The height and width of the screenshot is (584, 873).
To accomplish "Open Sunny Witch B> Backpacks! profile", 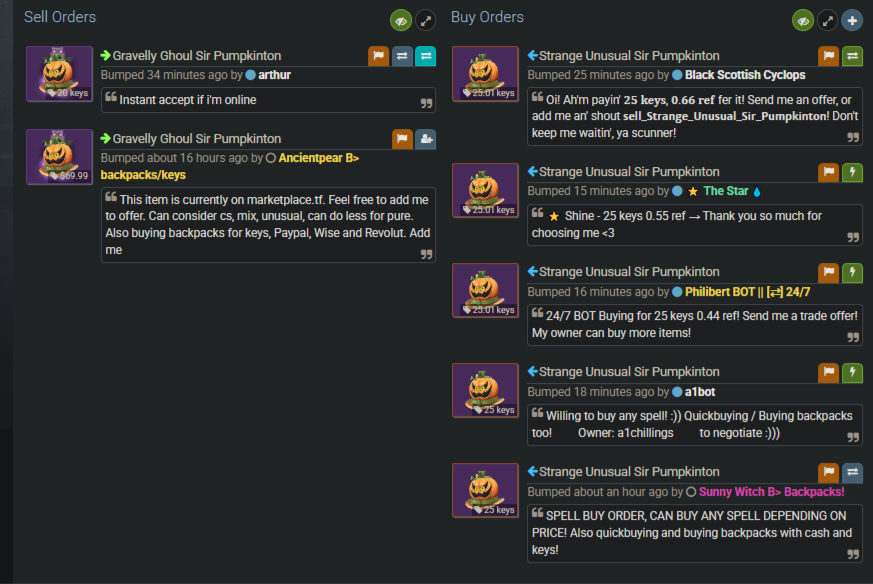I will point(771,492).
